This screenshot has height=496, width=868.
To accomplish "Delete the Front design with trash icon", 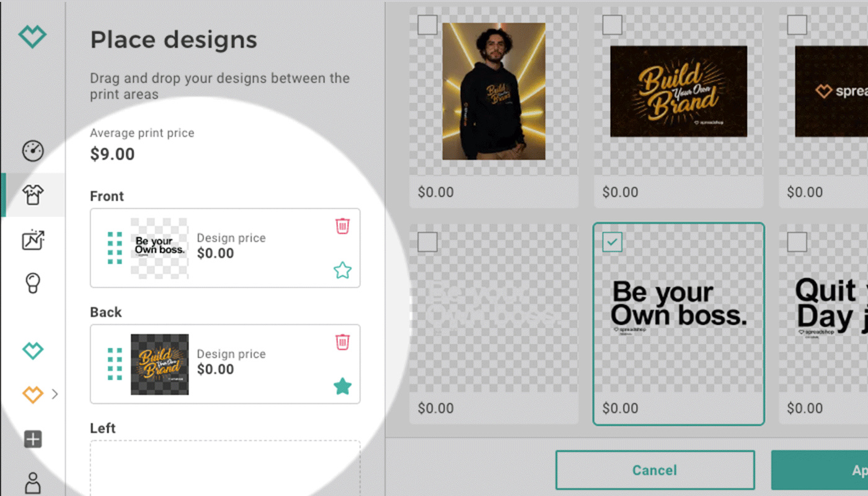I will (x=342, y=226).
